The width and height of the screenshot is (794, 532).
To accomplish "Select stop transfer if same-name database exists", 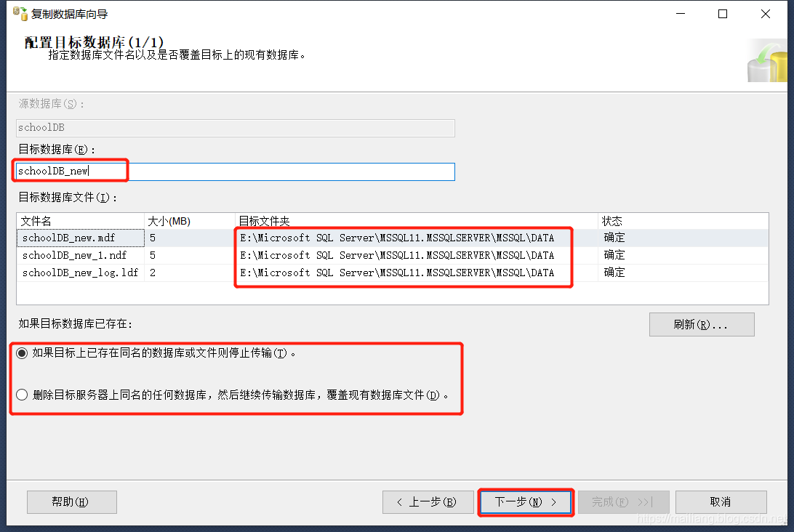I will (x=22, y=352).
